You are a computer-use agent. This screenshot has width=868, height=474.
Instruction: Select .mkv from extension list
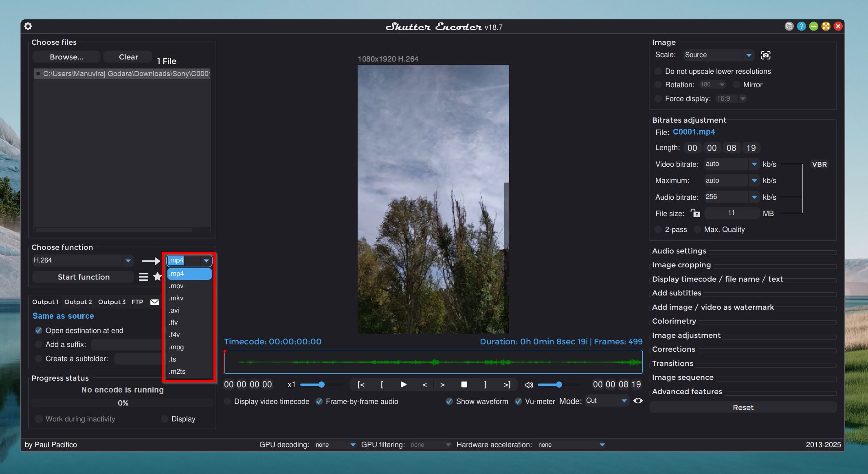tap(189, 298)
